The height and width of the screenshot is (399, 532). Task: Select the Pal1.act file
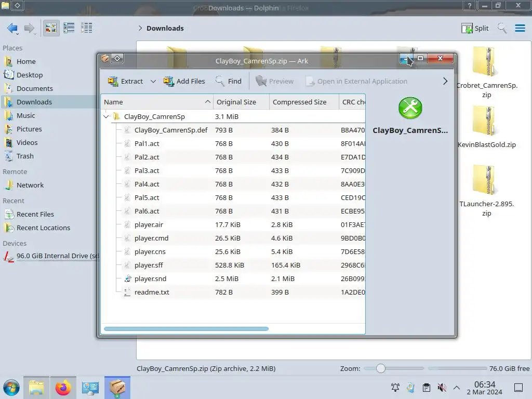(x=233, y=144)
